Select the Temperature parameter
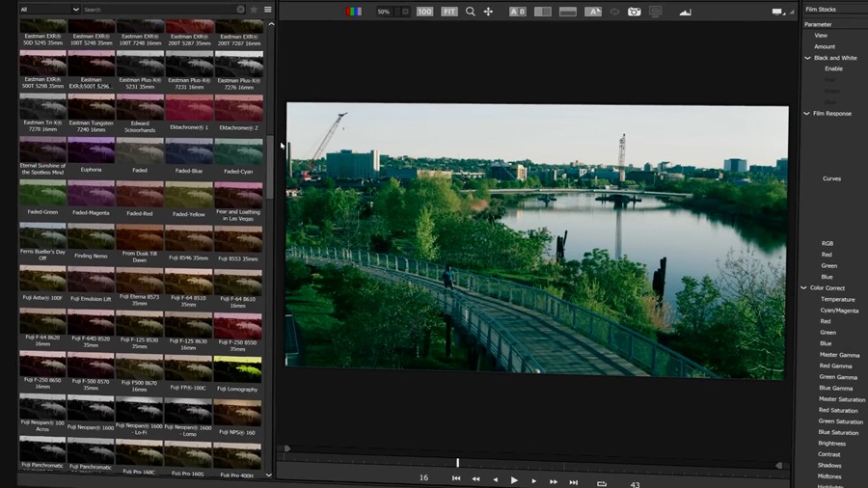 point(837,299)
